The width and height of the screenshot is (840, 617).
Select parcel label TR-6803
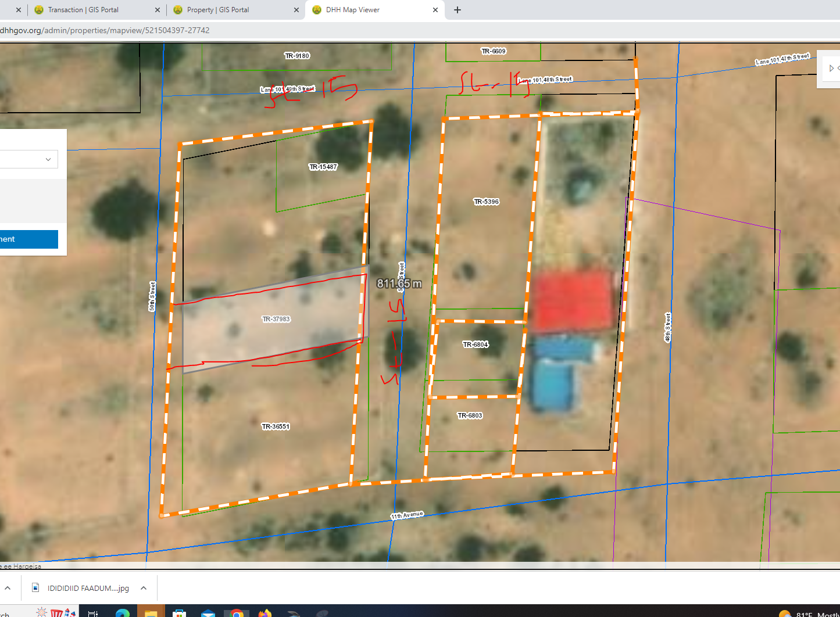point(470,415)
